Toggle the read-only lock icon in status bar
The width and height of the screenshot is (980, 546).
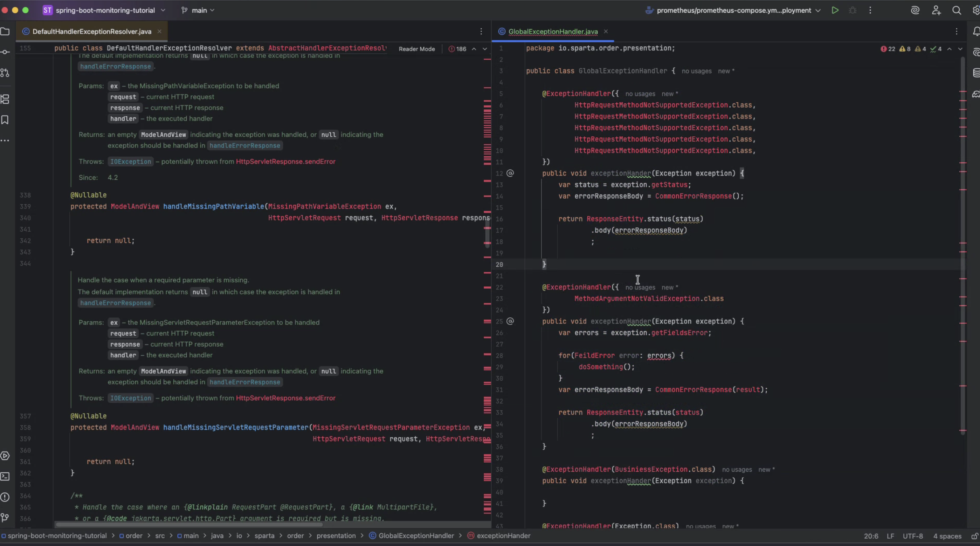click(x=974, y=536)
